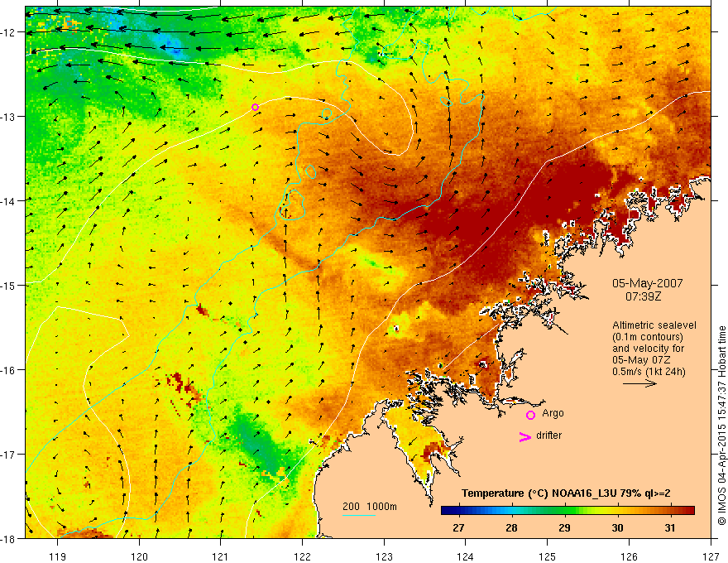The height and width of the screenshot is (563, 728).
Task: Click the magenta drifter legend arrow symbol
Action: coord(524,436)
